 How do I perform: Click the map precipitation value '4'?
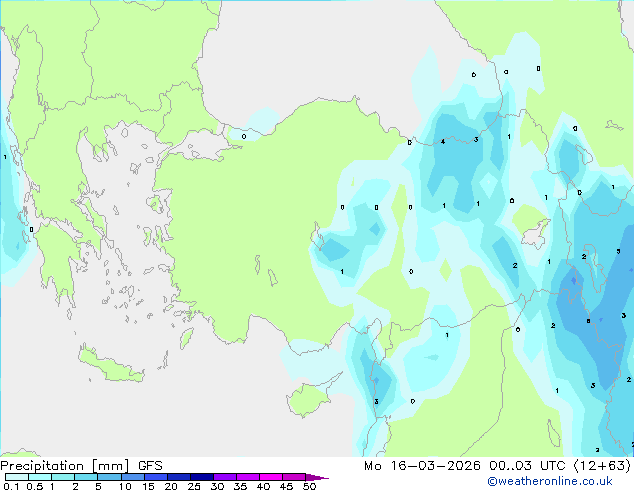(443, 142)
